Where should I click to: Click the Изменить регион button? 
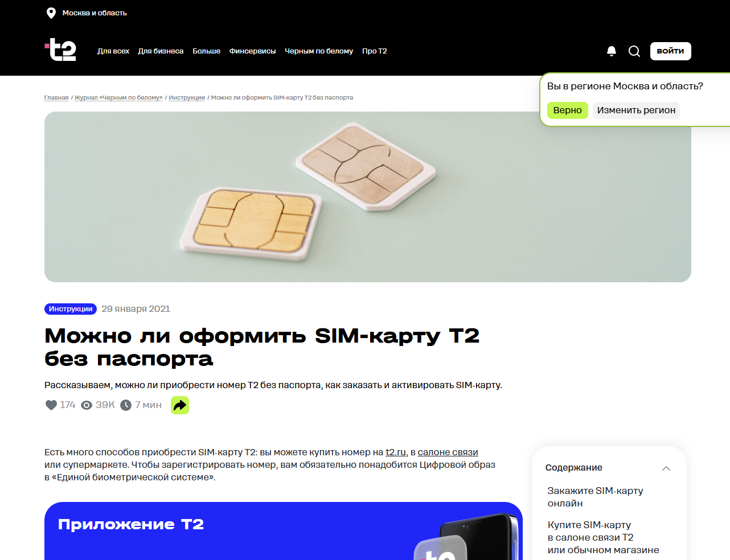coord(636,110)
